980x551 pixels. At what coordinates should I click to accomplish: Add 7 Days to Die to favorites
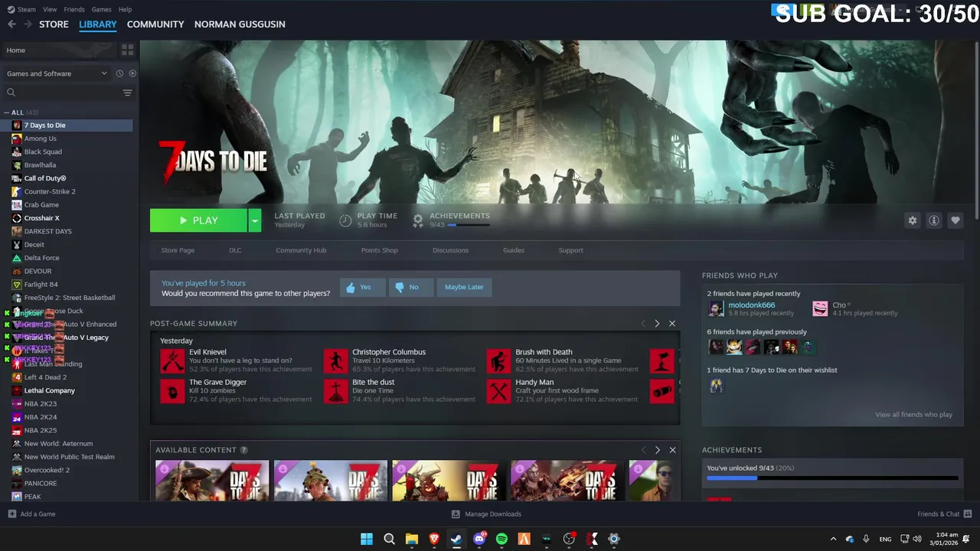coord(955,220)
